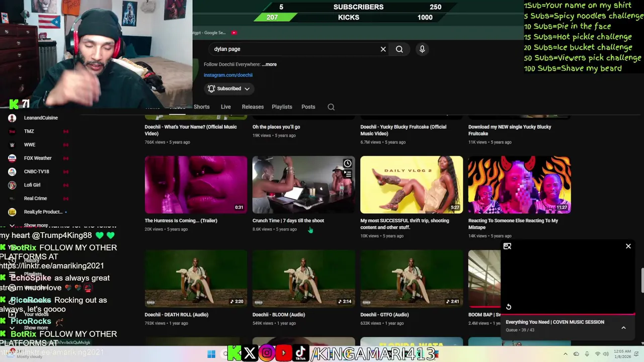Seek along the miniplayer red progress bar
644x362 pixels.
click(x=568, y=314)
